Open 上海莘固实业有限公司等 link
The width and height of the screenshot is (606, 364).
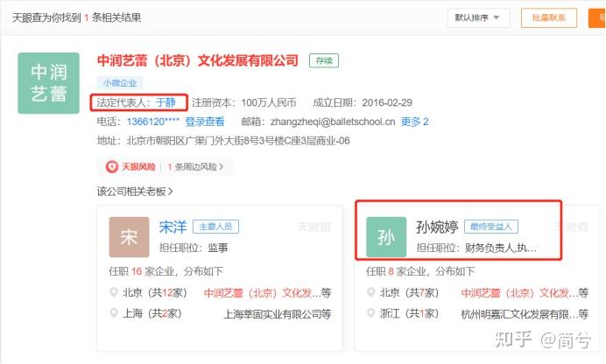point(278,314)
